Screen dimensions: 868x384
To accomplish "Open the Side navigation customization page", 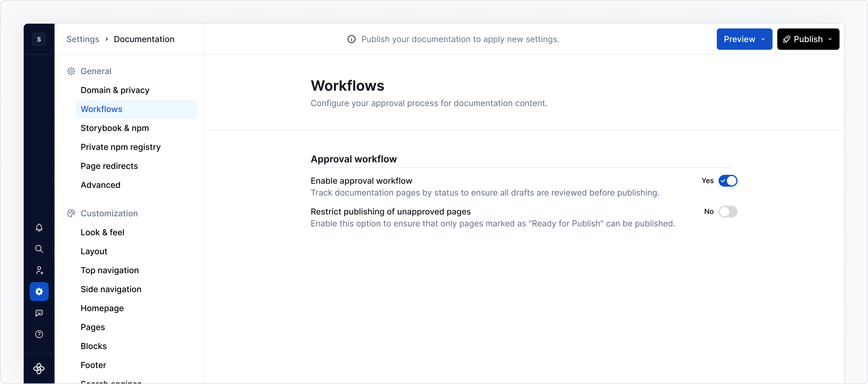I will click(111, 289).
